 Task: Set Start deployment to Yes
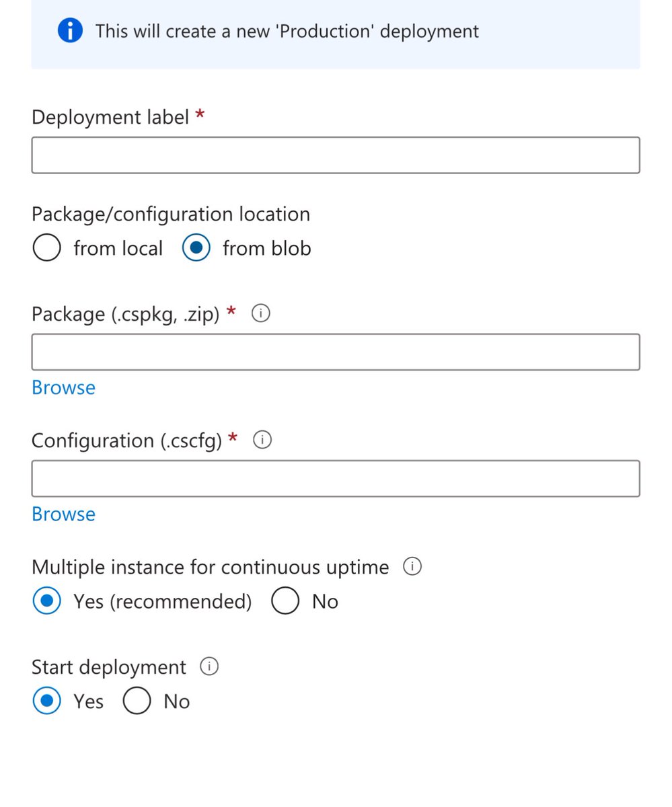pos(46,701)
